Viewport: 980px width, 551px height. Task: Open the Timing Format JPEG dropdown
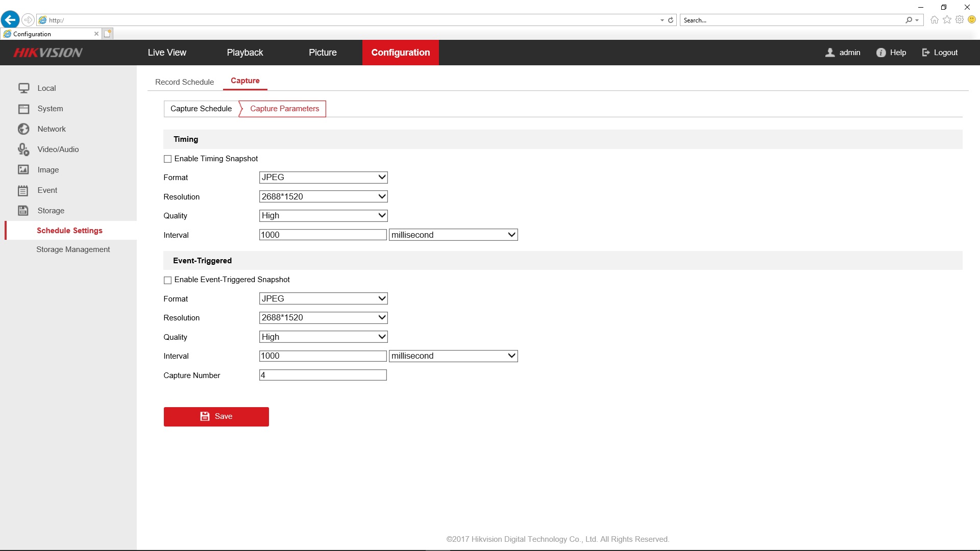[x=323, y=178]
